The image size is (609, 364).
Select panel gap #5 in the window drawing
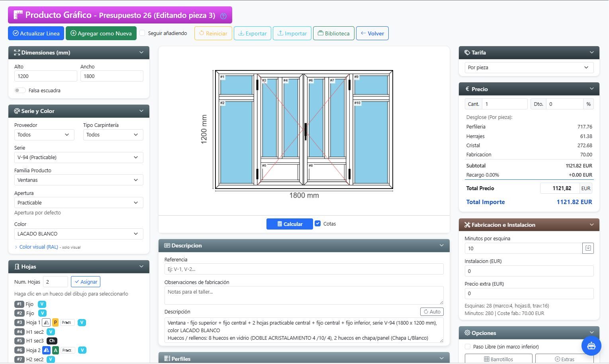tap(280, 172)
